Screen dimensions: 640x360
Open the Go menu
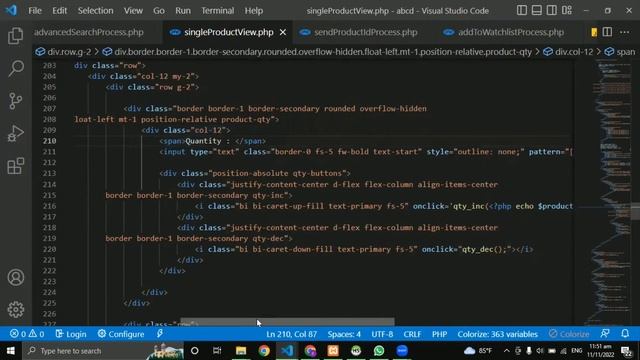(x=159, y=11)
